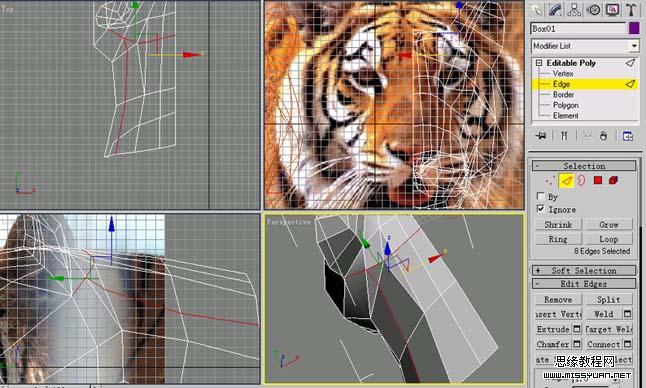646x388 pixels.
Task: Toggle Show End Result icon
Action: pos(564,136)
